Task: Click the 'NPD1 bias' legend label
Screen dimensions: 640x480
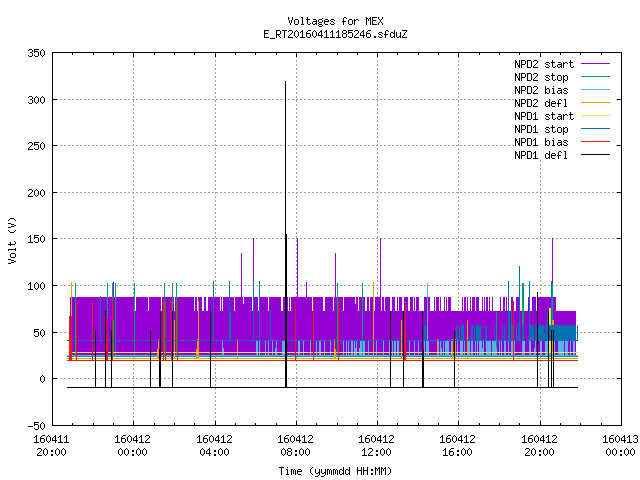Action: (541, 142)
